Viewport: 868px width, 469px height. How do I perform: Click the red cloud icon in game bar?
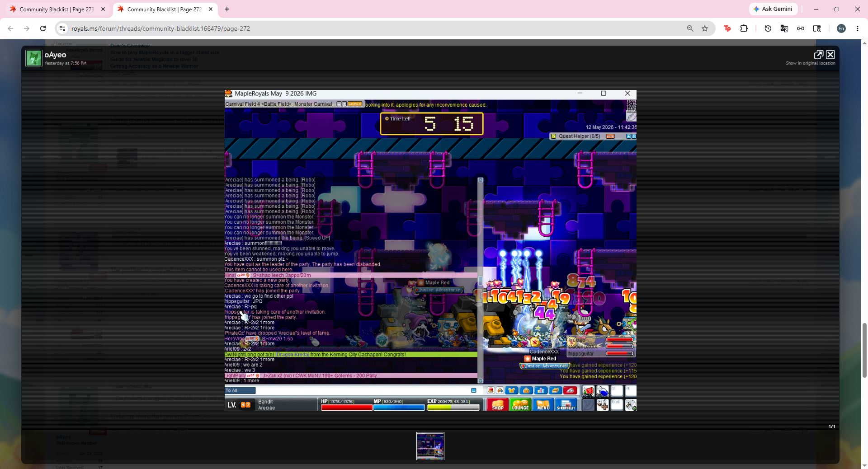(x=570, y=390)
